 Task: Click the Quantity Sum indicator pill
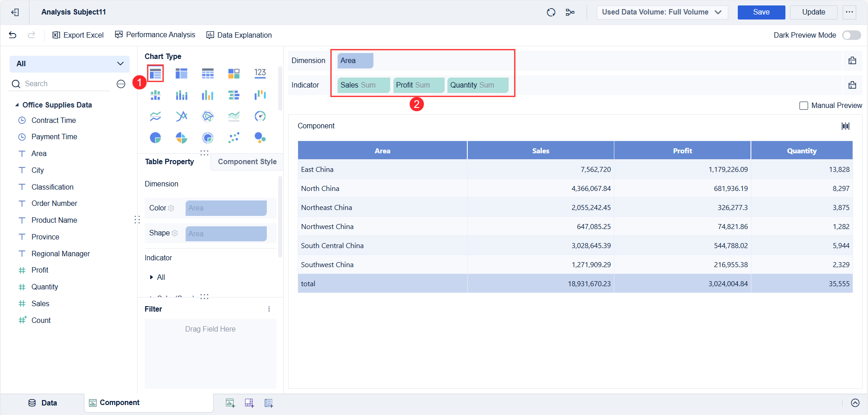click(478, 85)
